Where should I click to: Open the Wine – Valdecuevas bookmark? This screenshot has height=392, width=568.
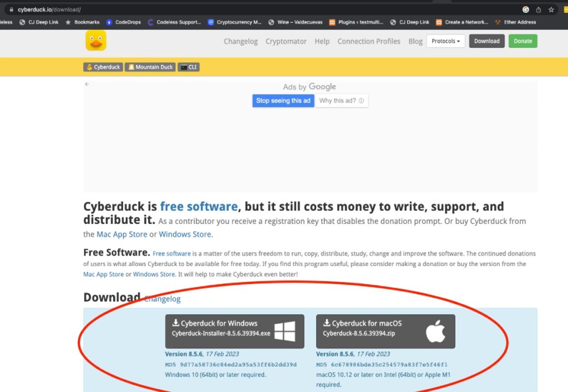coord(295,22)
